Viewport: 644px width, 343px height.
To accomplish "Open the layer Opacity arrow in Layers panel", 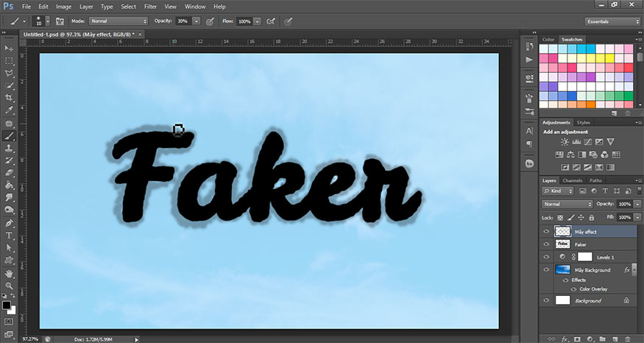I will pos(637,204).
